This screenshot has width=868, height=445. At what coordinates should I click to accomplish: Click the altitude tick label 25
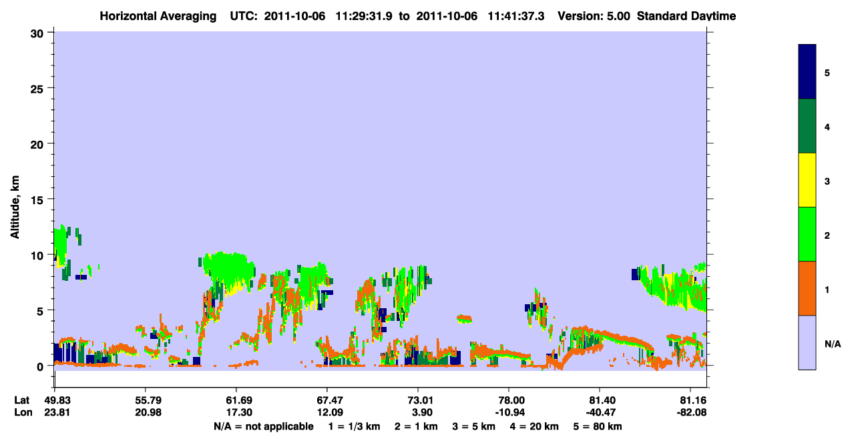39,88
